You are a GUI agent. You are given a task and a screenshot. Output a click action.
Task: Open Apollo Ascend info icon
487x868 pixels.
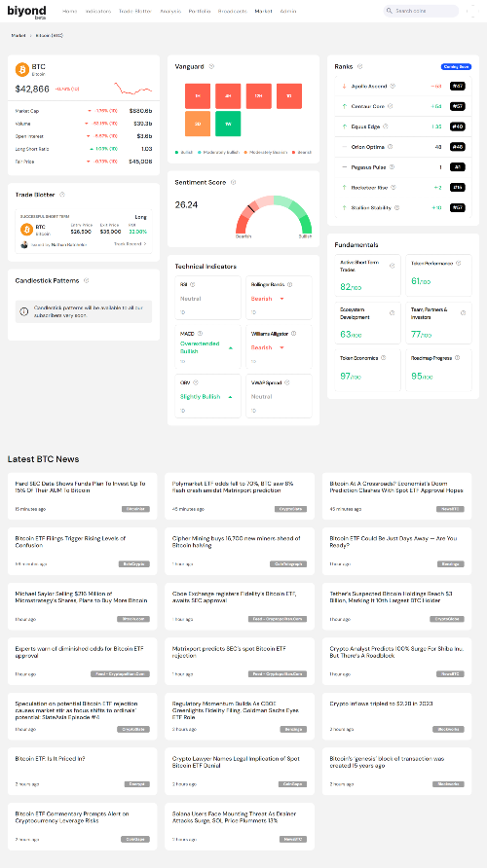click(x=393, y=86)
